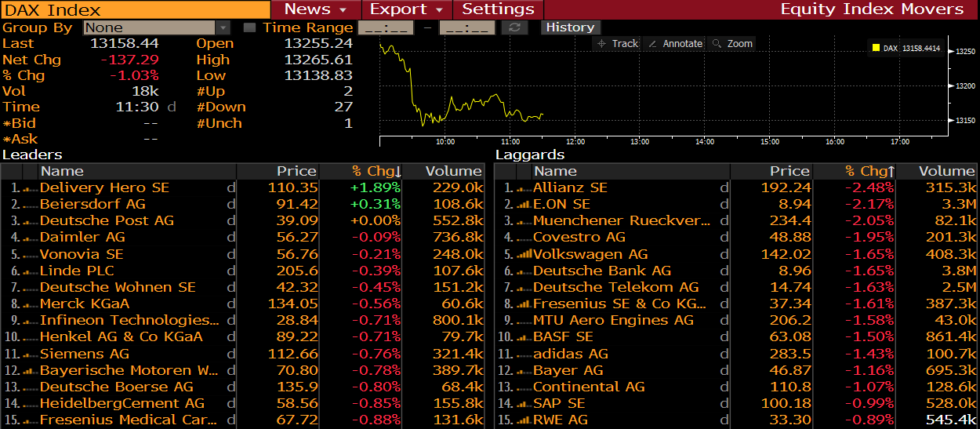
Task: Open chart icon for Henkel AG
Action: tap(31, 337)
